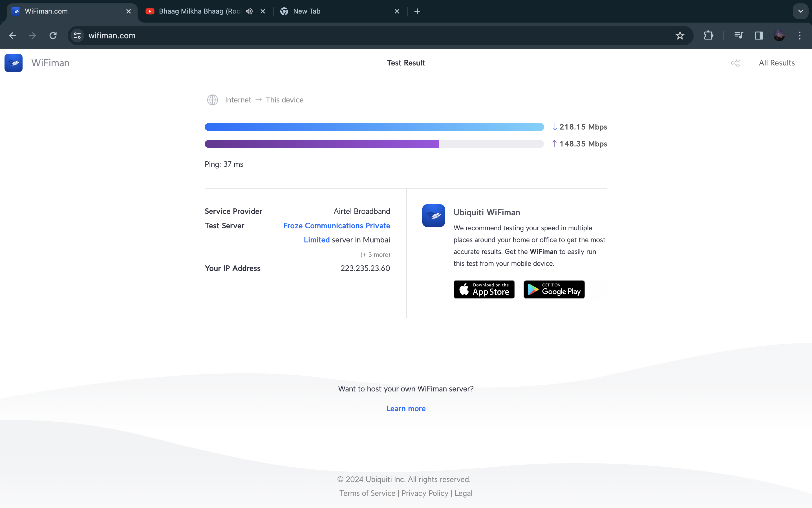Select the Ping: 37 ms text
Screen dimensions: 812x508
click(x=224, y=164)
